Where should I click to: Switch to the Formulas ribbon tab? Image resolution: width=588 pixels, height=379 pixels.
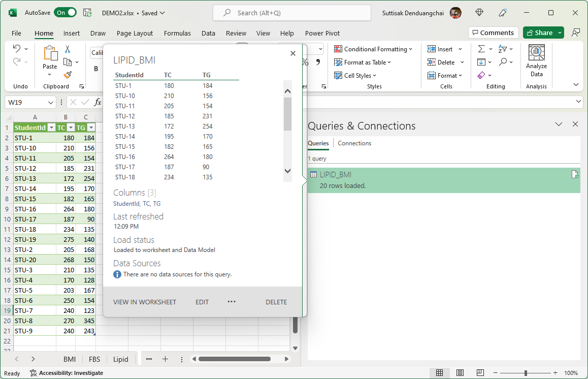(x=177, y=33)
